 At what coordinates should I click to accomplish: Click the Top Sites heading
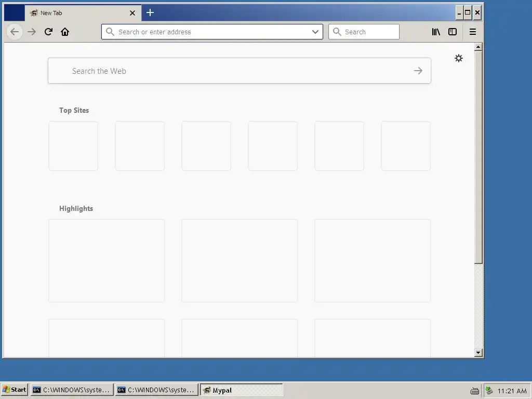74,110
